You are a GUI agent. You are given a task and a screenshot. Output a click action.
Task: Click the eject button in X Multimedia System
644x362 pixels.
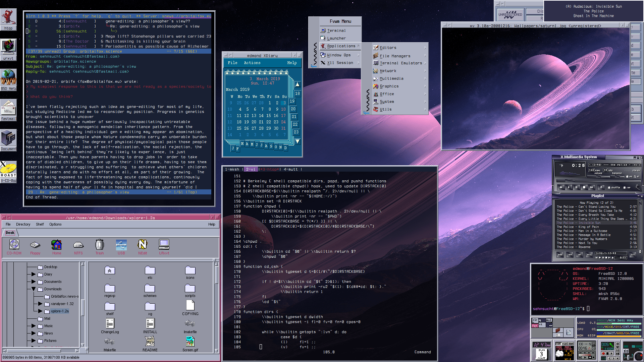(601, 187)
